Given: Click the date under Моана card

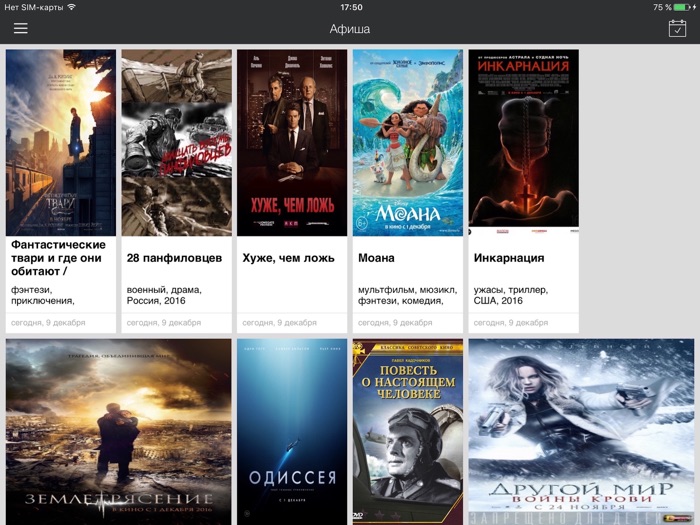Looking at the screenshot, I should [395, 322].
